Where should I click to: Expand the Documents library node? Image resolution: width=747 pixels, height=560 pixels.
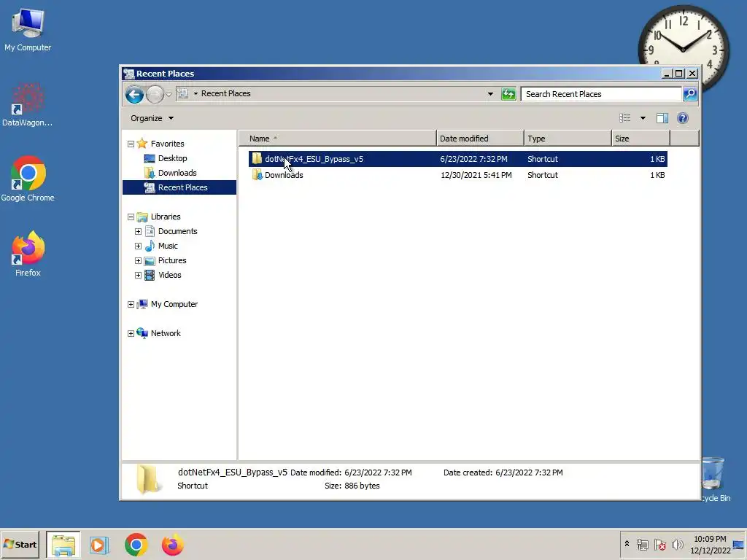[x=138, y=231]
